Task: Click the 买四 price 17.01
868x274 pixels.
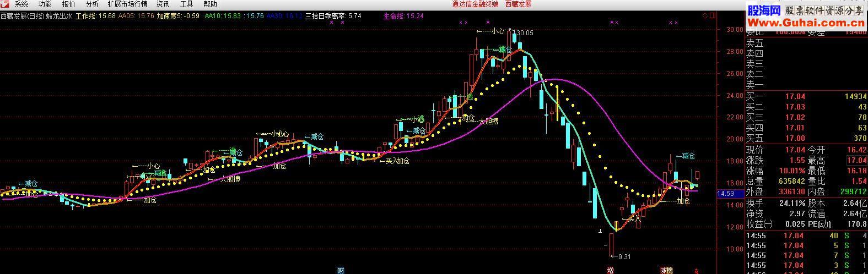Action: click(795, 128)
